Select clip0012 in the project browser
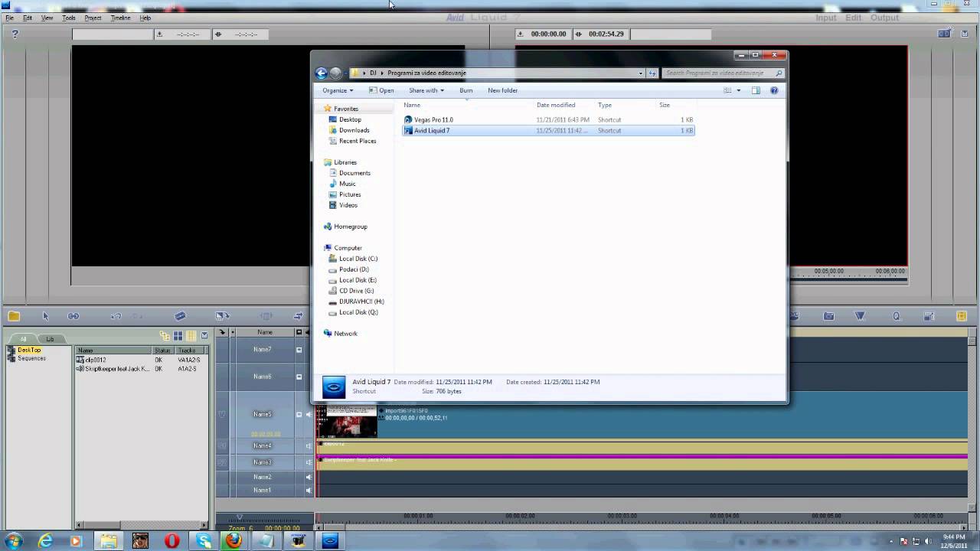980x551 pixels. (x=96, y=360)
